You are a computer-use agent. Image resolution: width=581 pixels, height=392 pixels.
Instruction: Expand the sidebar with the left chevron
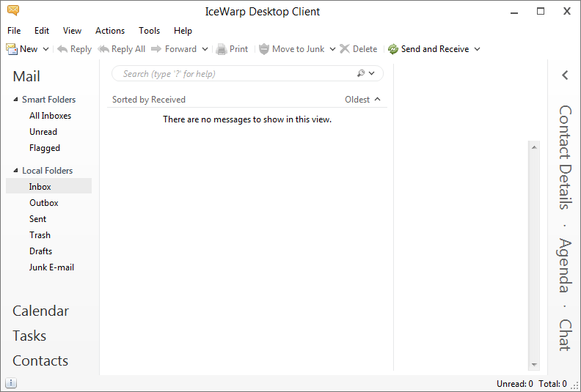565,75
